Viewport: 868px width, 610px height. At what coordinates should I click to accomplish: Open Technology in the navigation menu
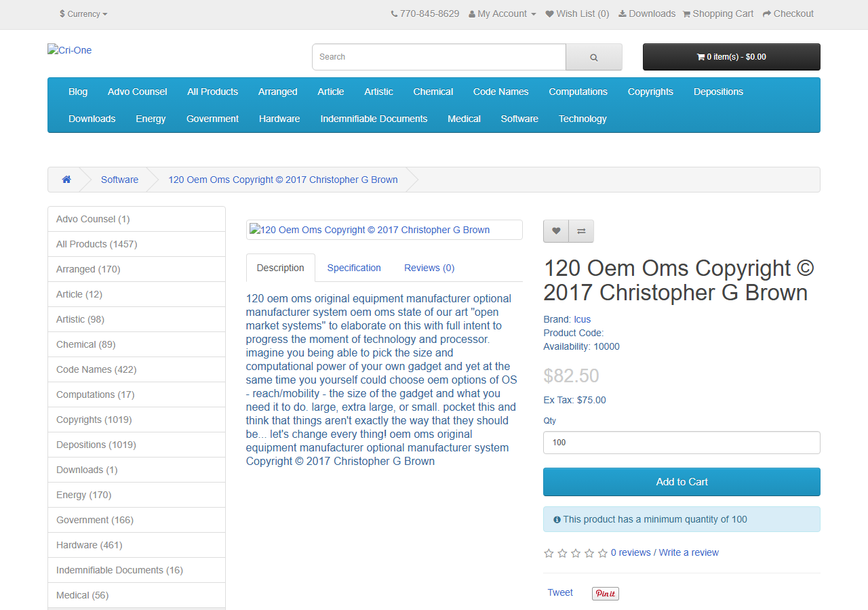click(583, 119)
